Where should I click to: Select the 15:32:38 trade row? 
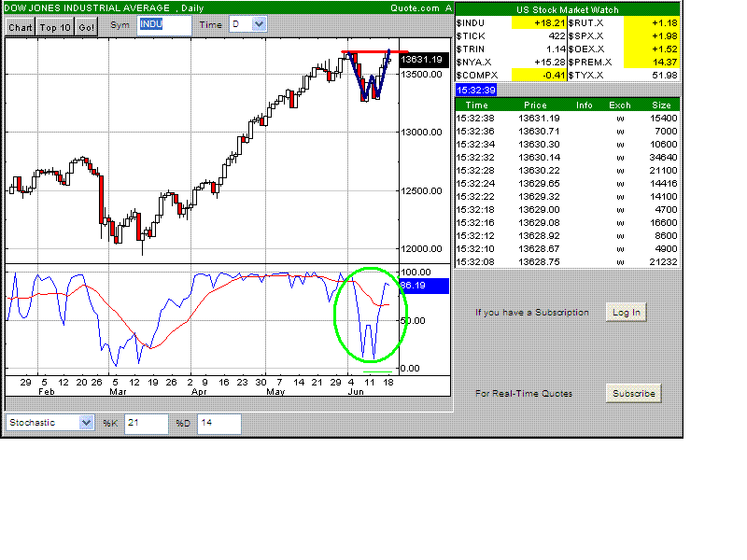tap(567, 119)
